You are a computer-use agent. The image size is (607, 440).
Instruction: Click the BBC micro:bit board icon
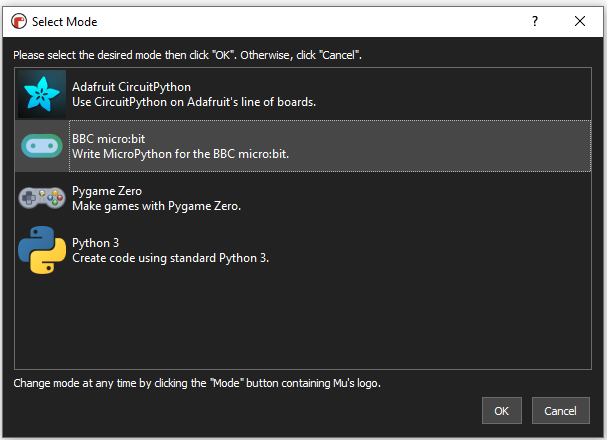tap(42, 146)
